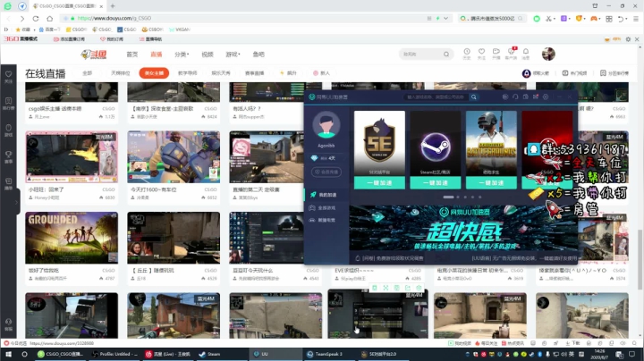Click 一键加速 under the Steam card
644x361 pixels.
tap(435, 182)
